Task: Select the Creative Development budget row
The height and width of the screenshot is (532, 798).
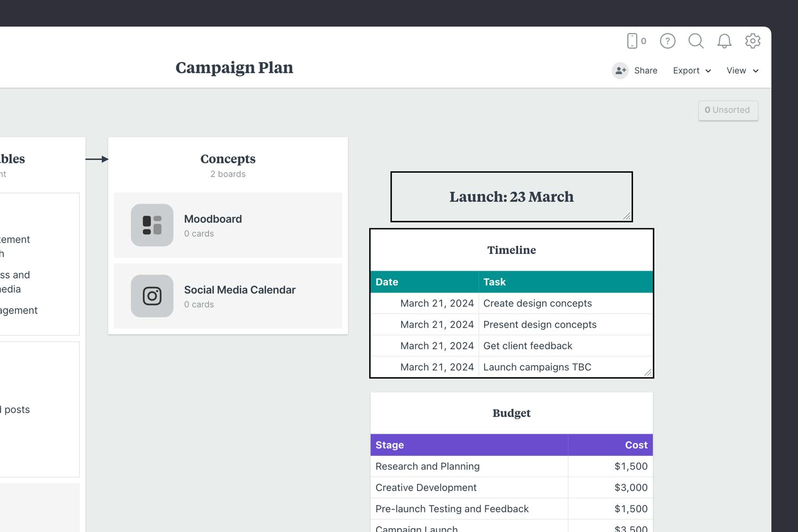Action: pos(426,487)
